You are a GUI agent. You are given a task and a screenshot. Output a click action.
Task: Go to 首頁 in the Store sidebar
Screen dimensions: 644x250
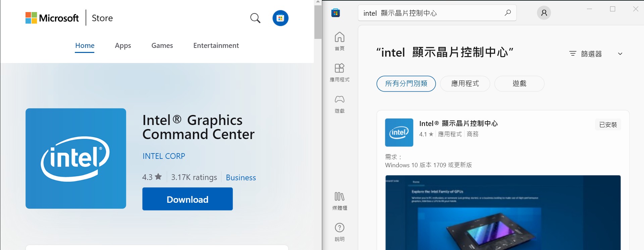click(x=340, y=41)
